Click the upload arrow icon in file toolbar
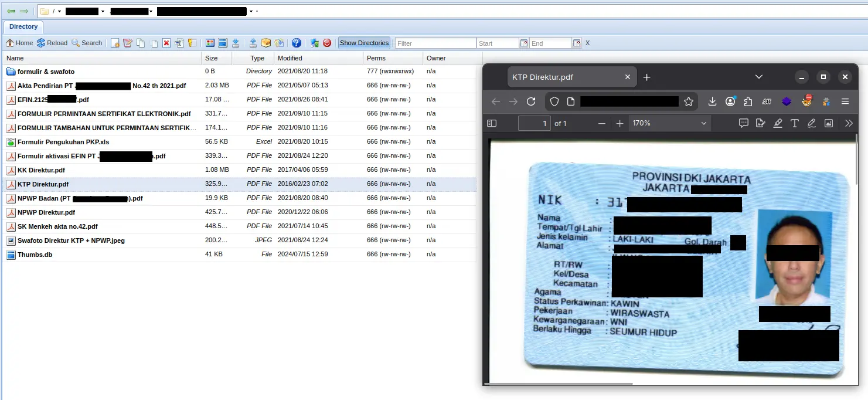The width and height of the screenshot is (868, 400). (x=253, y=43)
